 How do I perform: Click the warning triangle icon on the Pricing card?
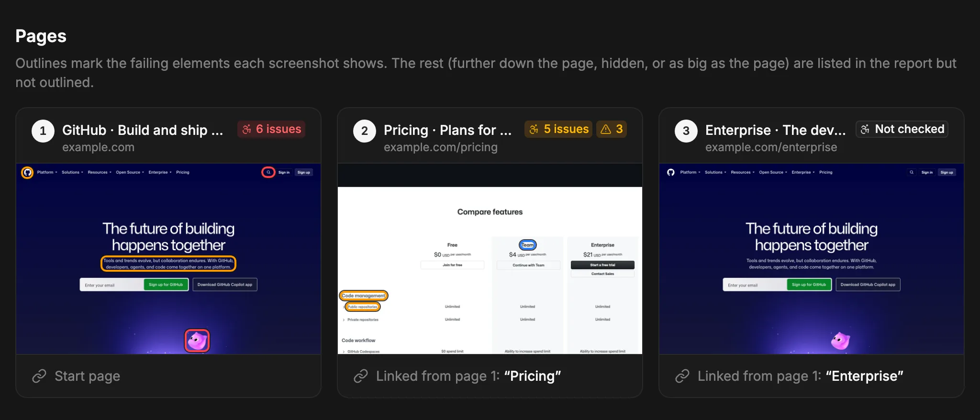coord(606,130)
